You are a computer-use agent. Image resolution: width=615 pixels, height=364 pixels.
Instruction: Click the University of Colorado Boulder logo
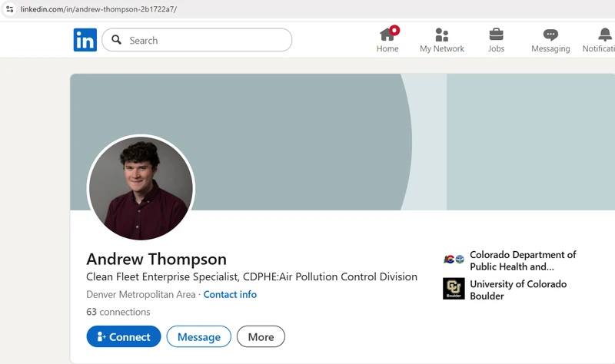click(x=454, y=289)
